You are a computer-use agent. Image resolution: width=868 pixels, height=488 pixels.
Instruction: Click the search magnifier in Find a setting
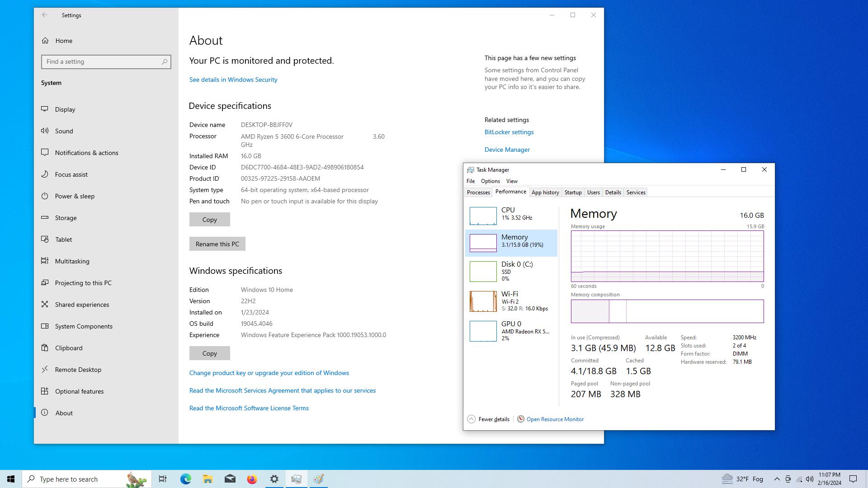(165, 61)
